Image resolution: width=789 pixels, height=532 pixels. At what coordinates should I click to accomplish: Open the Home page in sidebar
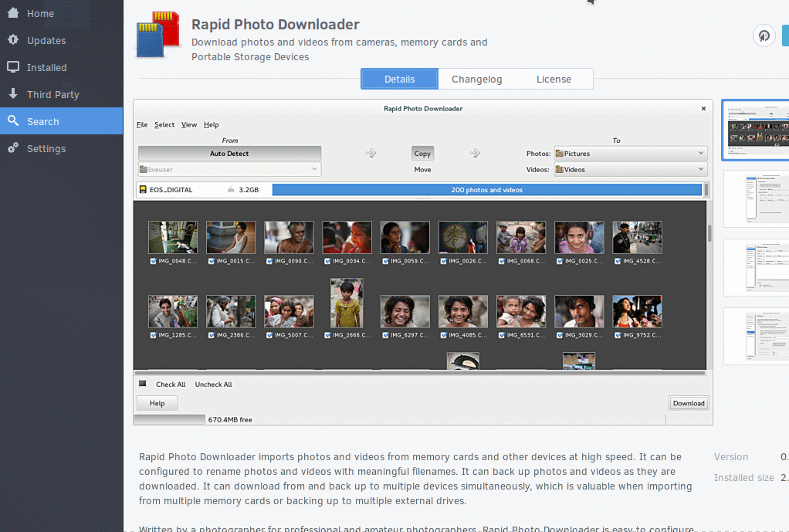pyautogui.click(x=62, y=14)
